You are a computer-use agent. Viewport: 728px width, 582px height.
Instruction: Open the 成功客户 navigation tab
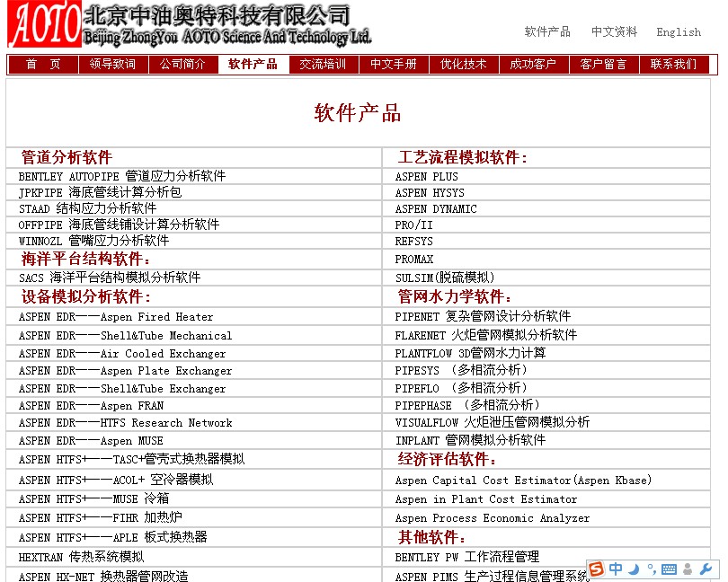click(x=534, y=64)
